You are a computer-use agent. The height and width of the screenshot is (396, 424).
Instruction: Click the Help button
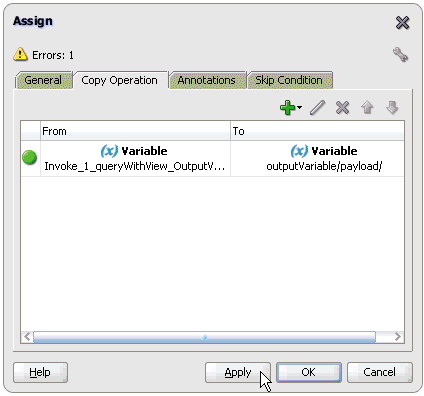pos(40,372)
